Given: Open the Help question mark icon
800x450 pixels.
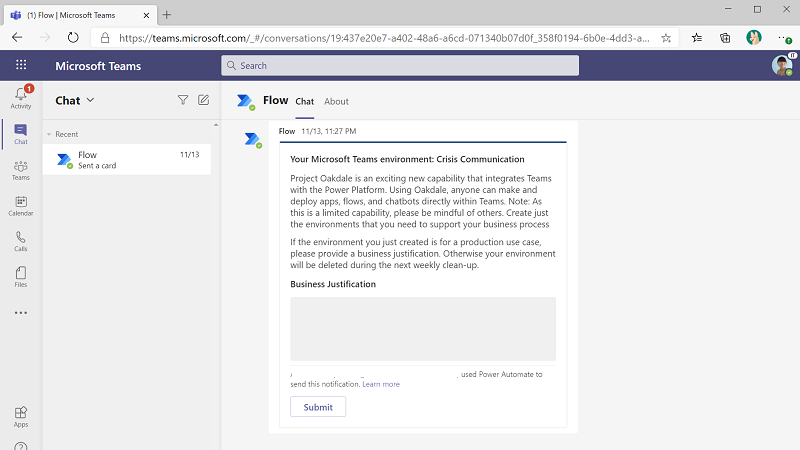Looking at the screenshot, I should [21, 446].
